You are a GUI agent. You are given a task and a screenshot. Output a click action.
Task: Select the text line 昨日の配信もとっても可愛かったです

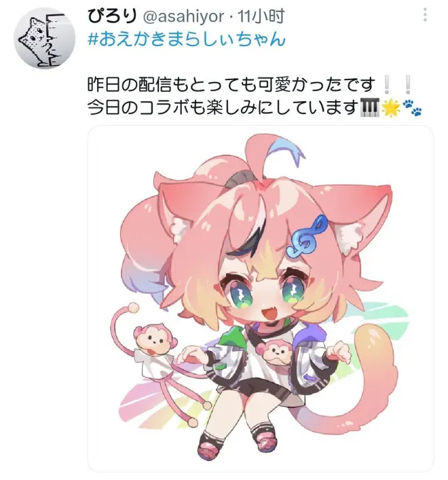pos(231,84)
